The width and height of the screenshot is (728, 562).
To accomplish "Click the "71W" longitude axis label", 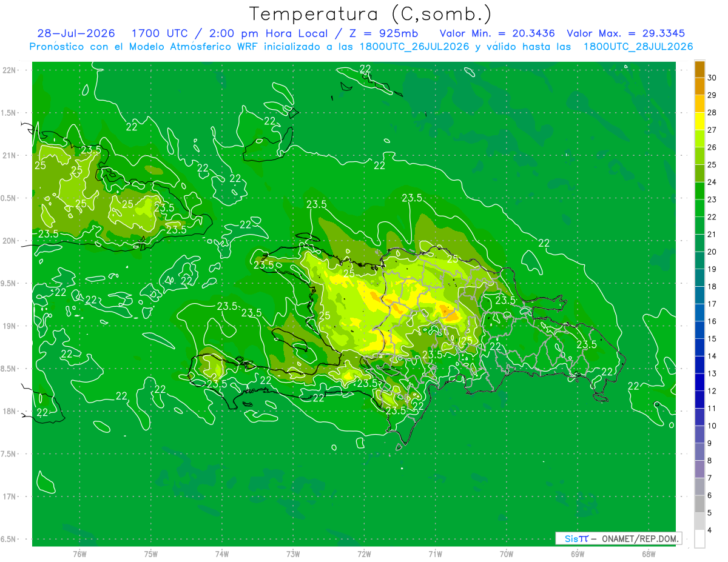I will [x=435, y=554].
